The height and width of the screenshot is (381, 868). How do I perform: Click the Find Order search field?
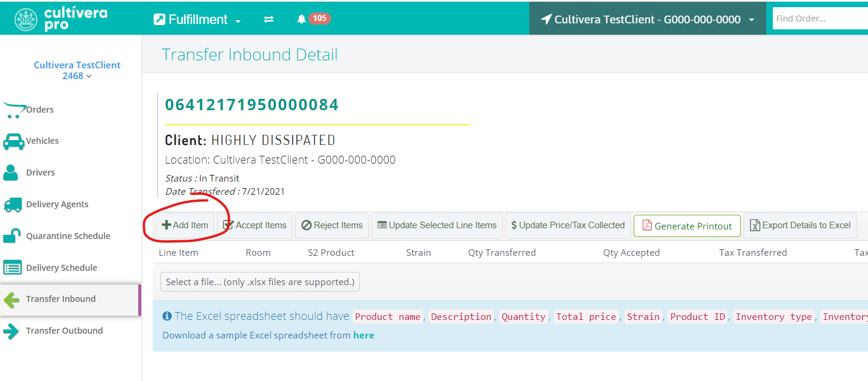pyautogui.click(x=820, y=19)
